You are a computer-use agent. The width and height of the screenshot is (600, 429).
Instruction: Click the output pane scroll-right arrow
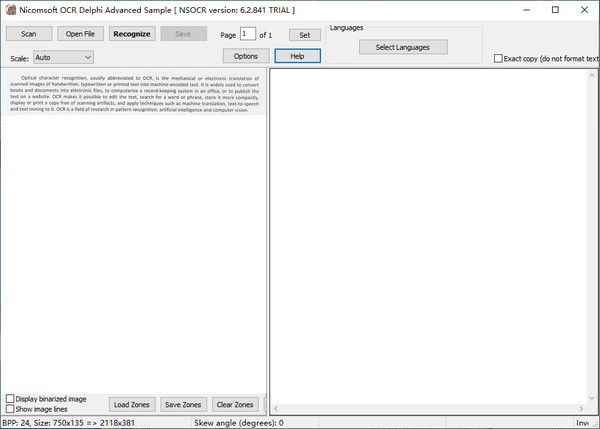pos(581,409)
